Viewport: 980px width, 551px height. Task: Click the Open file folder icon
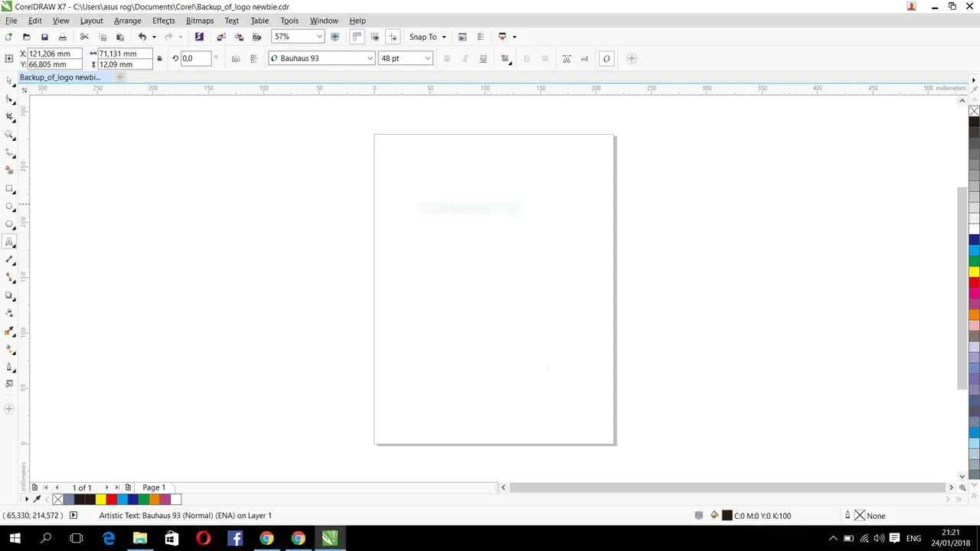pos(26,37)
